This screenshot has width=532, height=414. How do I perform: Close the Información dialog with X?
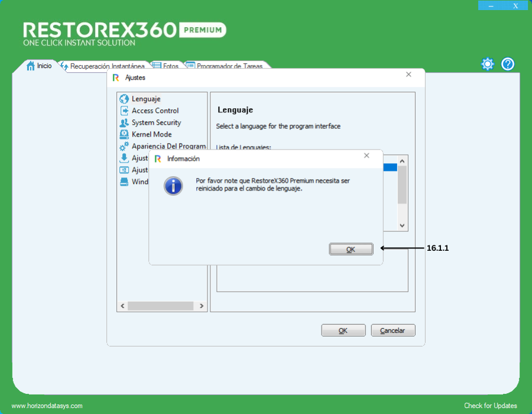(x=366, y=156)
